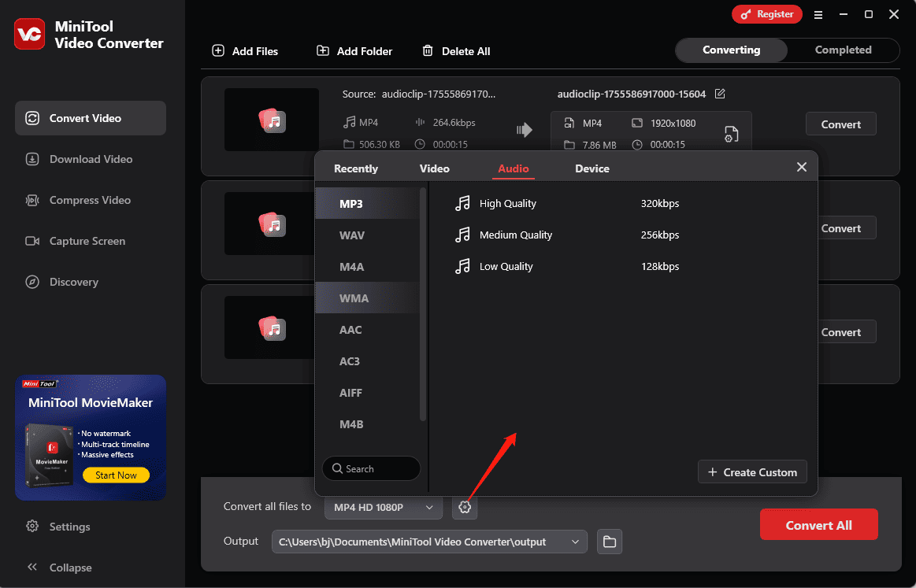Edit the output name audioclip-1755586917000-15604
The height and width of the screenshot is (588, 916).
click(720, 94)
